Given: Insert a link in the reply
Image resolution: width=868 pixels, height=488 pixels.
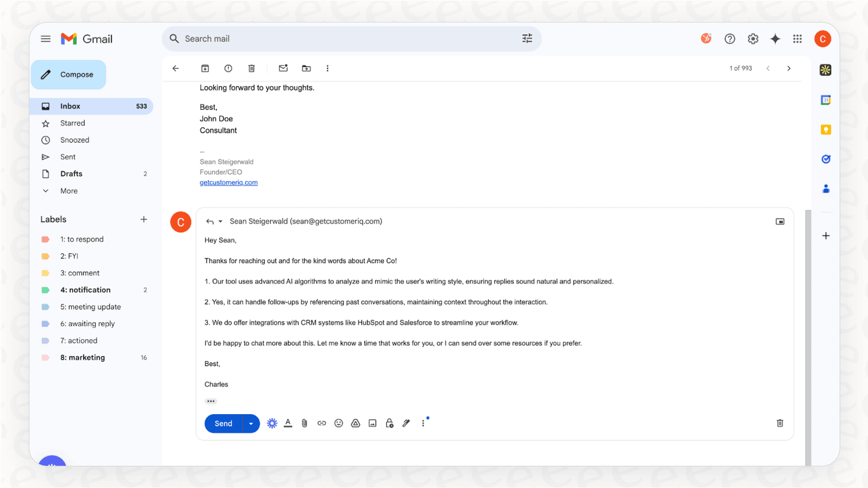Looking at the screenshot, I should (x=321, y=423).
